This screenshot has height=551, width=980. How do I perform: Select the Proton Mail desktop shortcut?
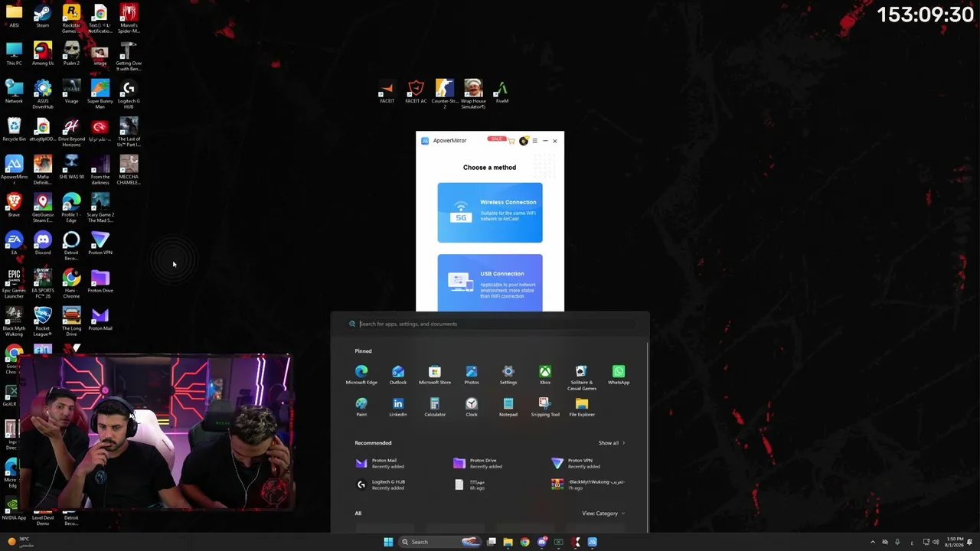[x=100, y=320]
